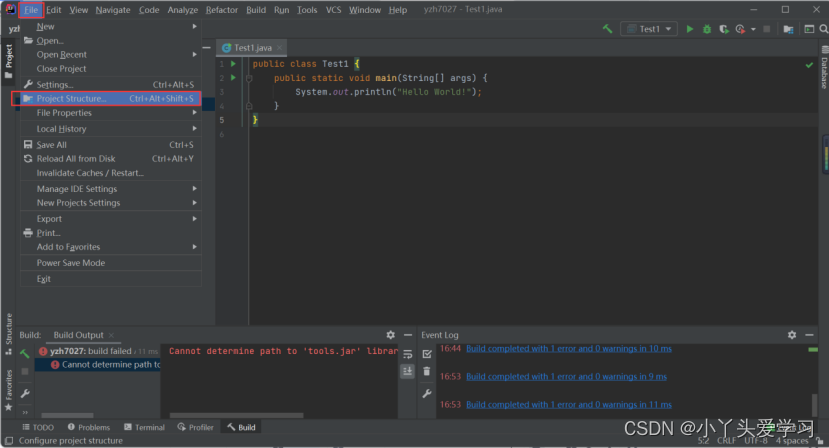Clear Event Log with trash icon
The image size is (829, 448).
pyautogui.click(x=427, y=371)
